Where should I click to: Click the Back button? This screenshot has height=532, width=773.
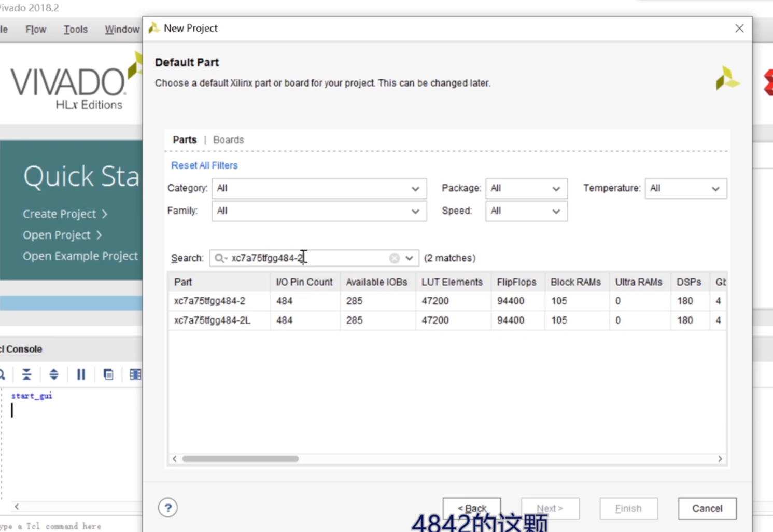tap(472, 508)
